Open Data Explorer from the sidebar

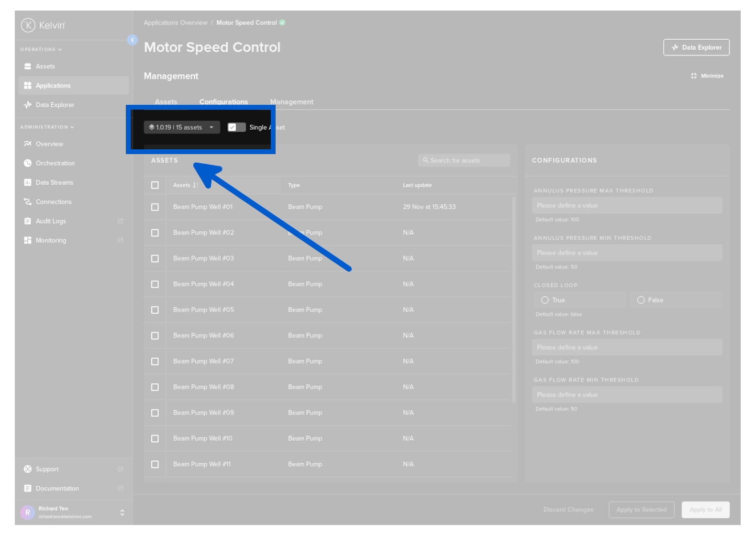pos(55,105)
